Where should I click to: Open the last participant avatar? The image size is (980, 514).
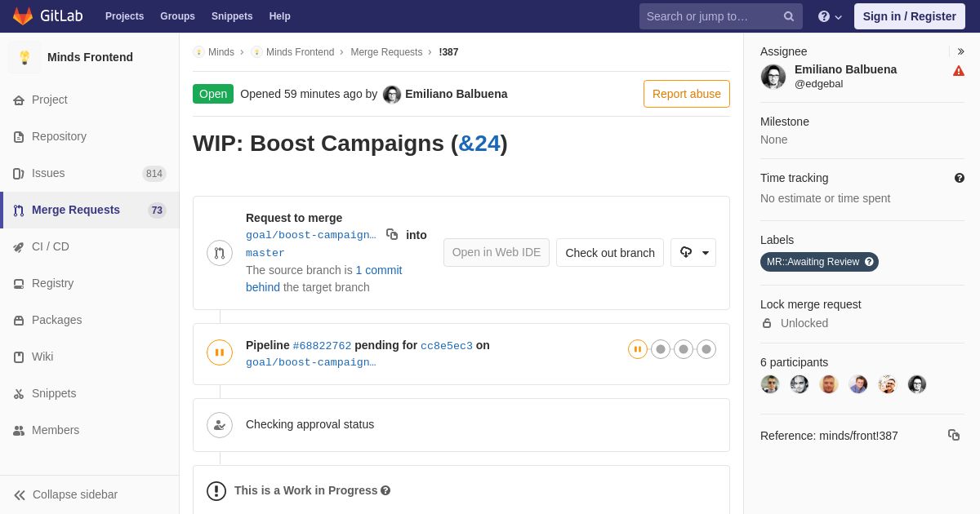click(x=917, y=384)
